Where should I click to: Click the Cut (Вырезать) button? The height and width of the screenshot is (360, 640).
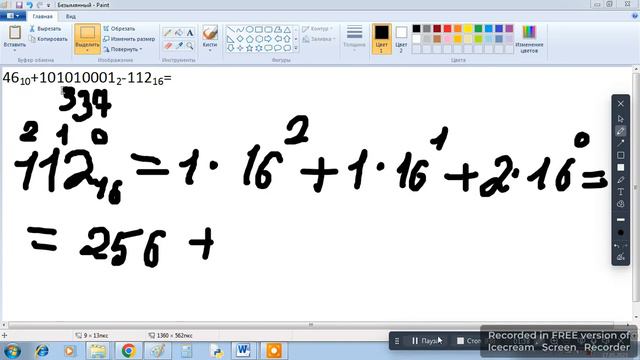coord(45,29)
